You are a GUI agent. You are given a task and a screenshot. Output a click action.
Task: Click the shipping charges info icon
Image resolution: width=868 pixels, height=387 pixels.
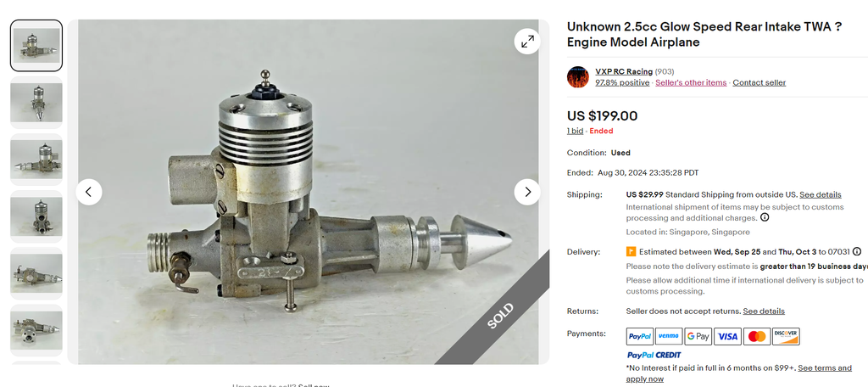click(x=765, y=217)
